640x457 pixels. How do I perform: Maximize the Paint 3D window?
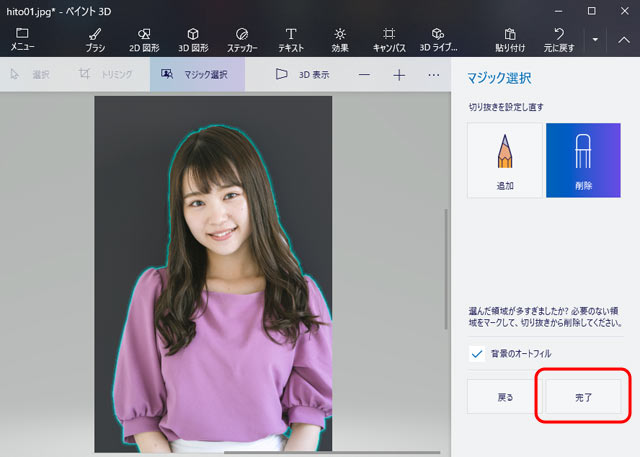point(591,11)
